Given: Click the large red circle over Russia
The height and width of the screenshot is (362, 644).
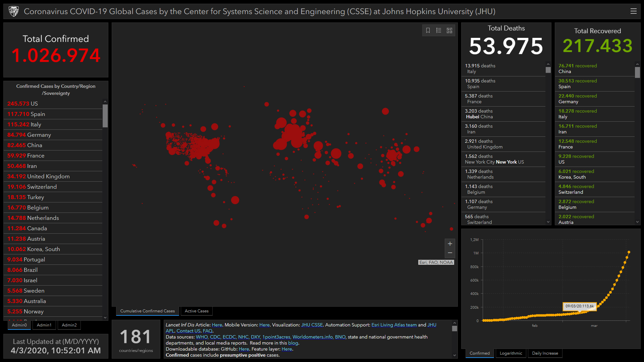Looking at the screenshot, I should tap(385, 111).
